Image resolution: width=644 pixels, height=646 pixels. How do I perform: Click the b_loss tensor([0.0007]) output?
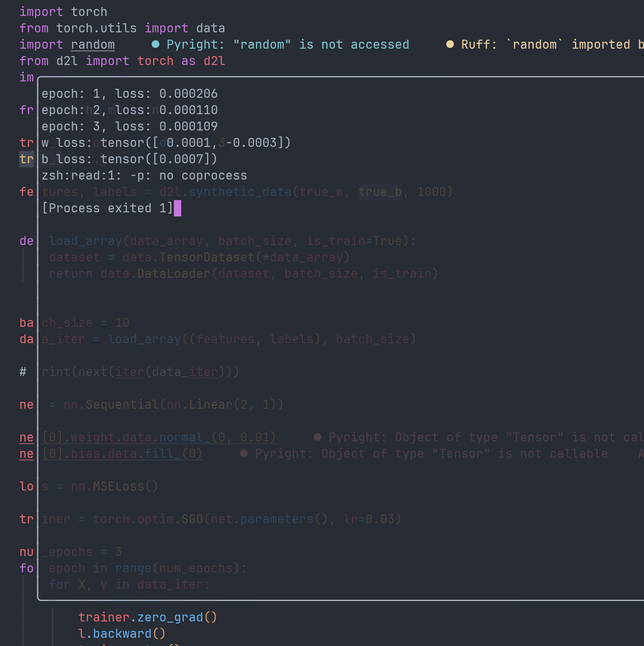129,159
